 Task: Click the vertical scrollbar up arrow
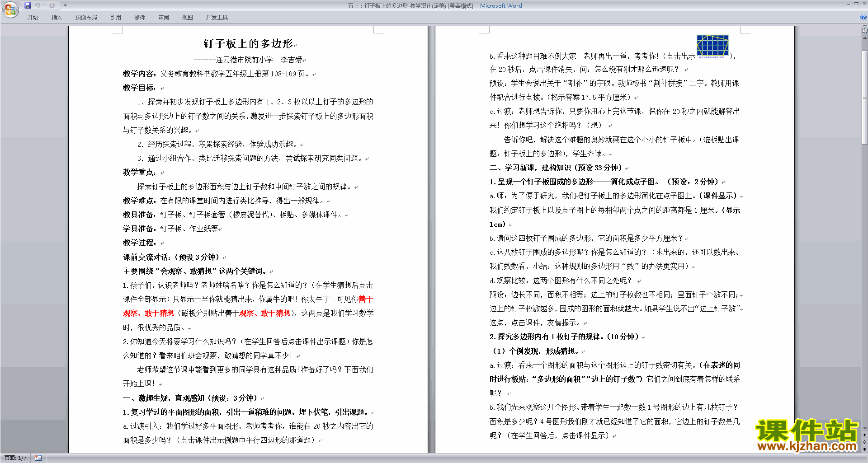[865, 37]
